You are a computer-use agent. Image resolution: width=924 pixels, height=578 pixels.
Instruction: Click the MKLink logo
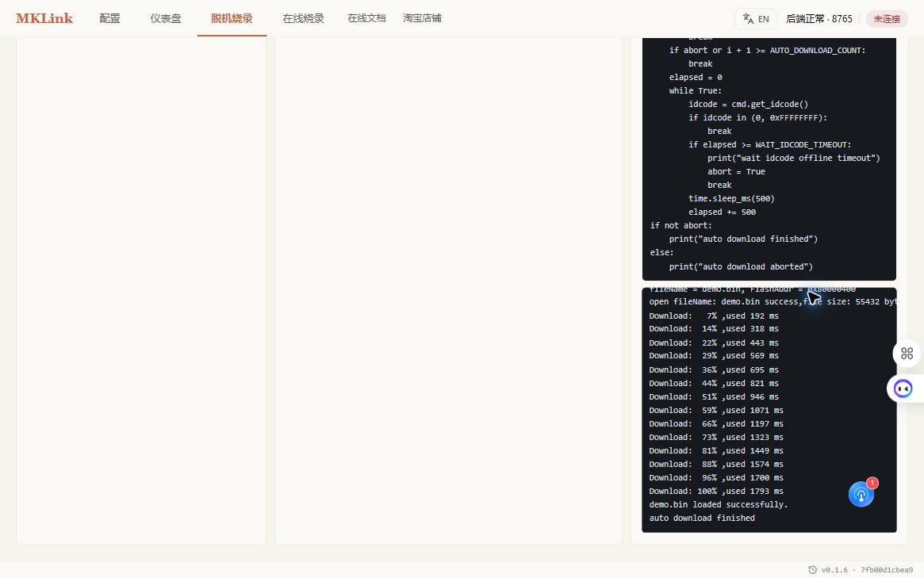point(44,18)
